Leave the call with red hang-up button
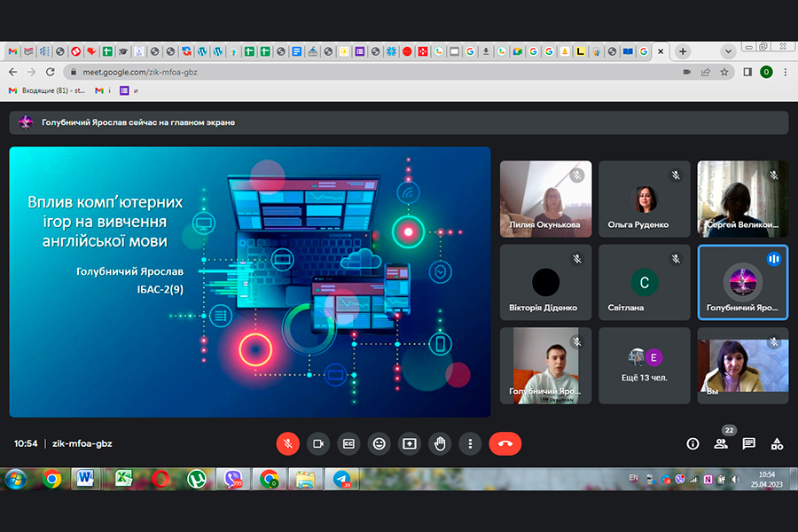 point(505,443)
